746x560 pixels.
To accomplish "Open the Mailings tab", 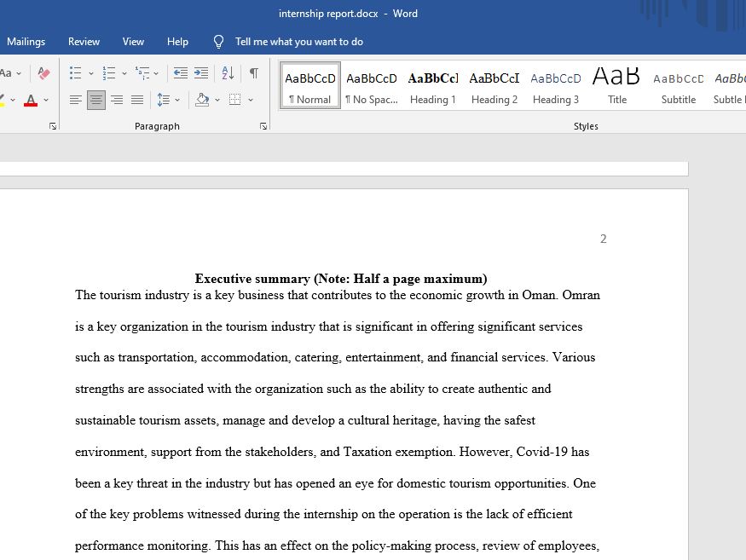I will (x=26, y=42).
